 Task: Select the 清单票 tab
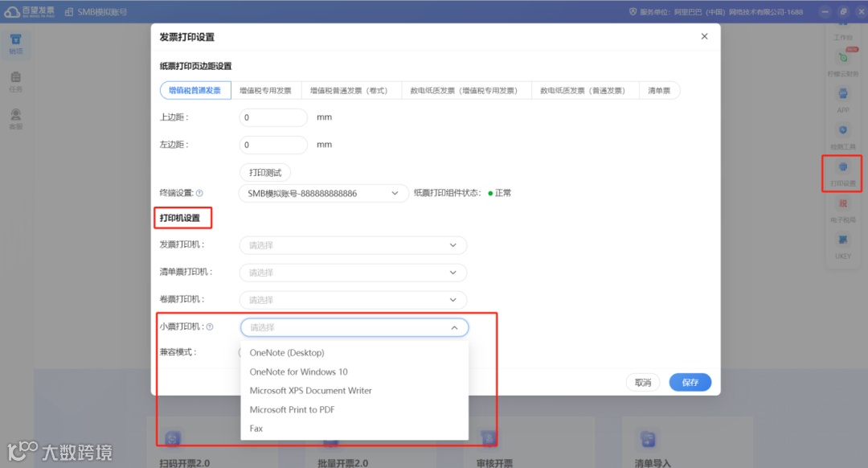pos(659,90)
